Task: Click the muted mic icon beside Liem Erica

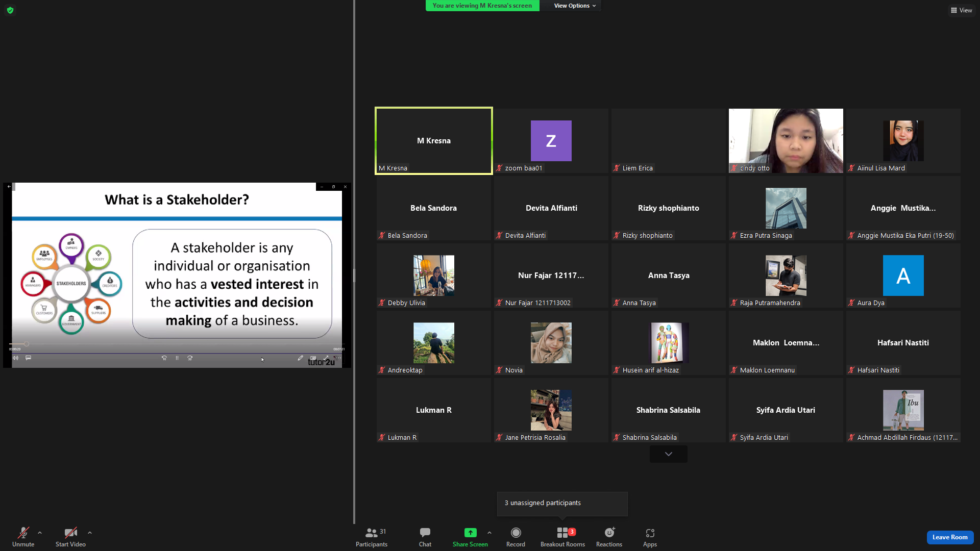Action: pos(617,168)
